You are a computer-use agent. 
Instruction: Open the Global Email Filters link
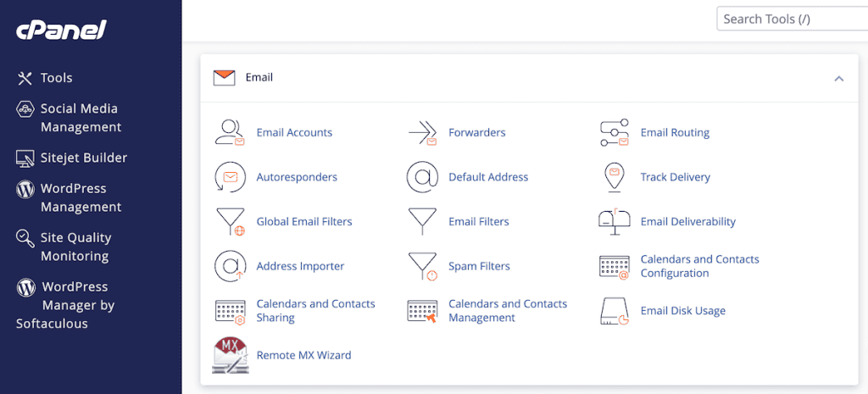(x=304, y=221)
